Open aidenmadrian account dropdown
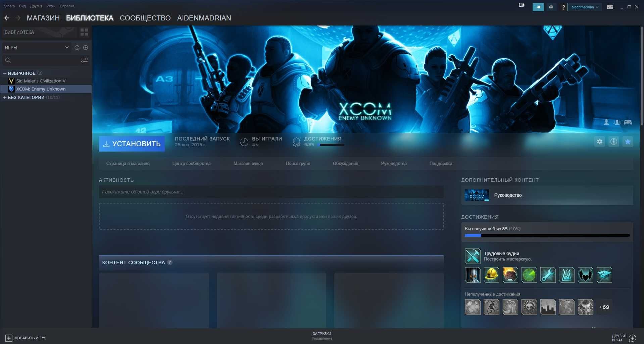Image resolution: width=644 pixels, height=344 pixels. tap(585, 7)
